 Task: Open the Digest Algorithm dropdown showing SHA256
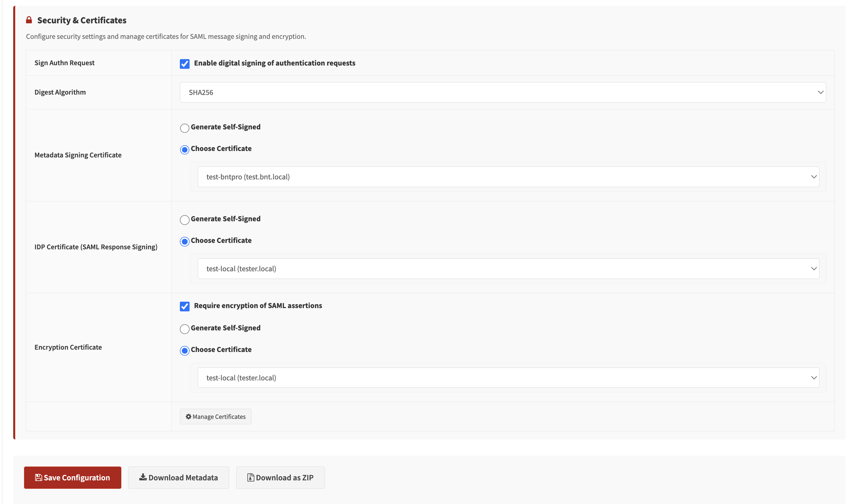(502, 92)
